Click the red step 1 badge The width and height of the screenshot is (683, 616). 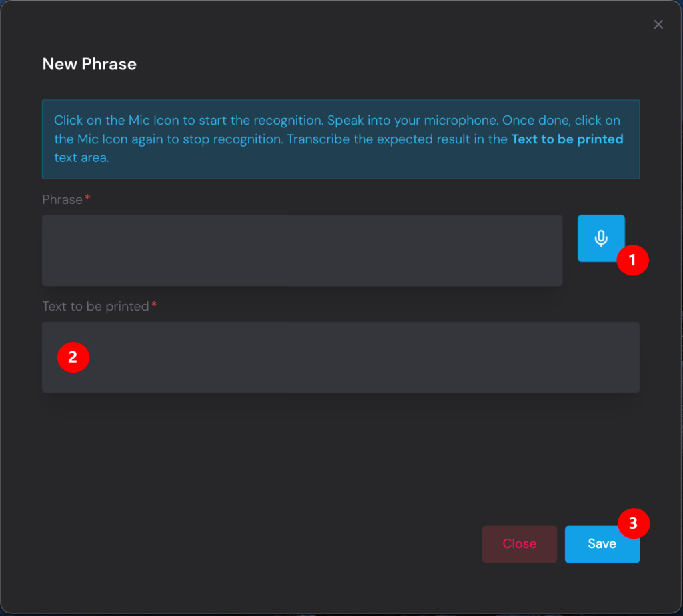[632, 261]
